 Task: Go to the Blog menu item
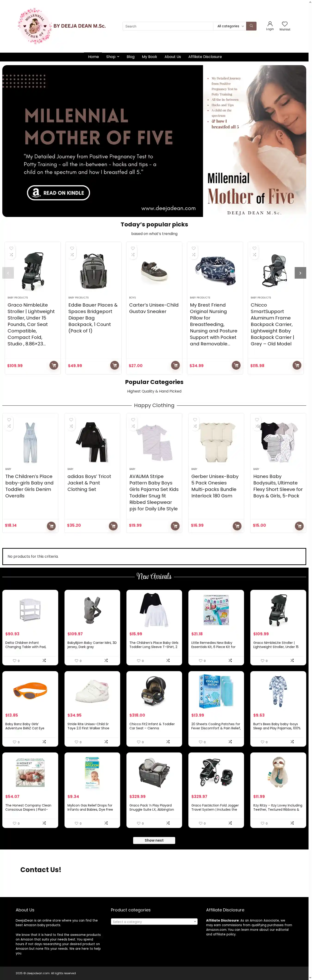coord(131,57)
